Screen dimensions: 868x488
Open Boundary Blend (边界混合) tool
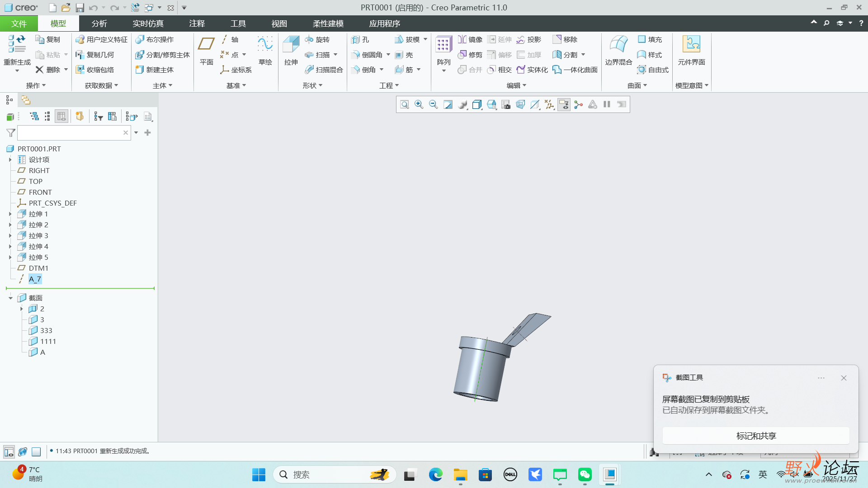click(618, 45)
